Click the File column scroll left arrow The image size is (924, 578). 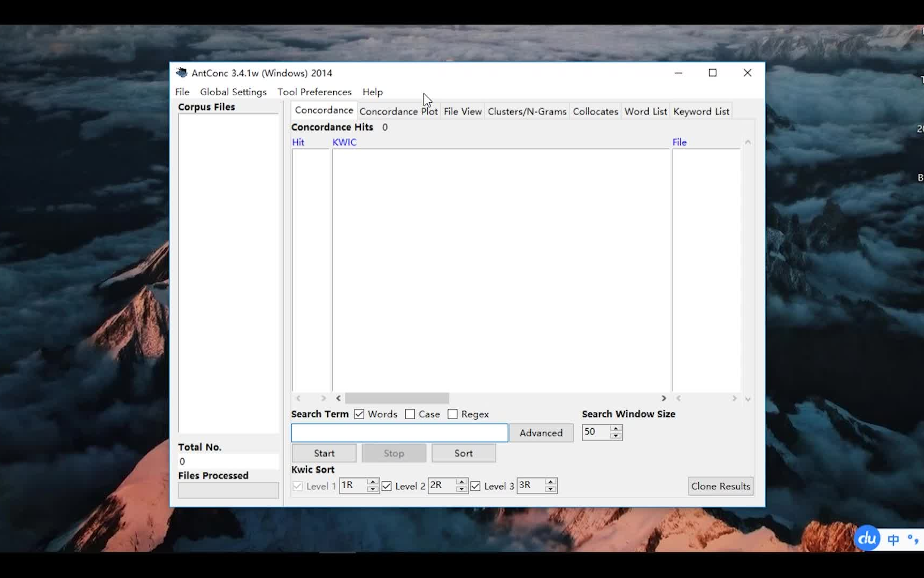tap(679, 398)
